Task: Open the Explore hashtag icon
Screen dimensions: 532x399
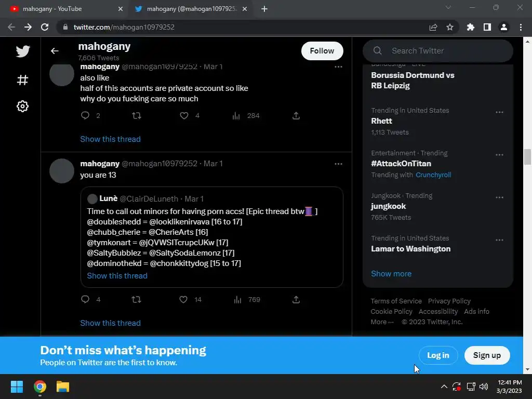Action: (x=22, y=80)
